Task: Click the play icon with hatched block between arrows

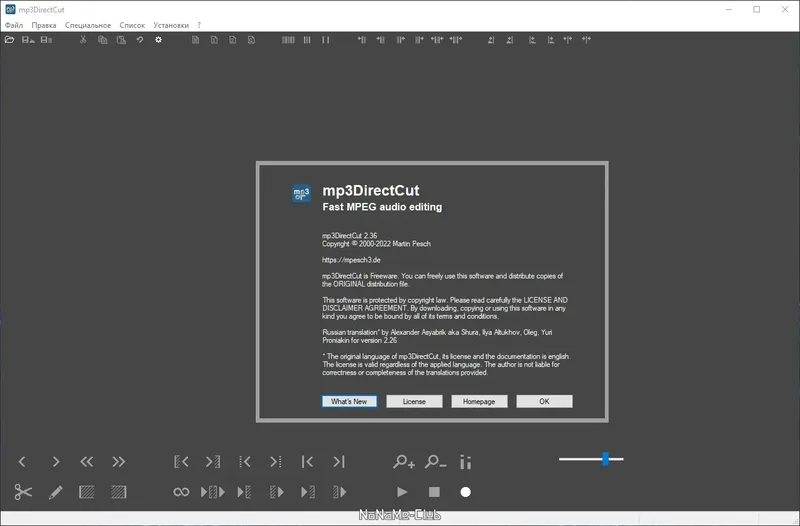Action: [213, 492]
